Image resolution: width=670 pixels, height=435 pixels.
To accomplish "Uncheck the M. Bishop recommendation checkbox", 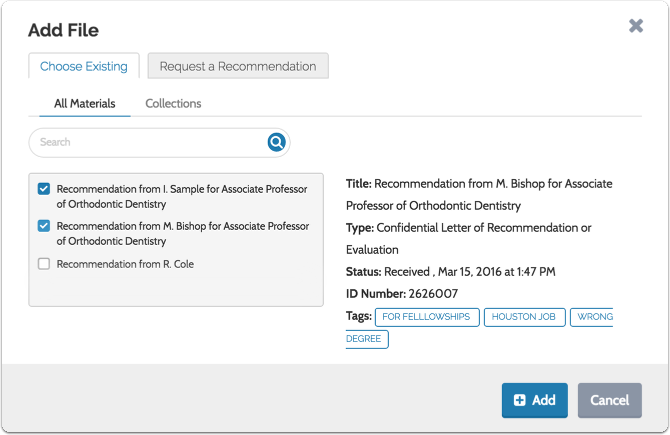I will (44, 226).
